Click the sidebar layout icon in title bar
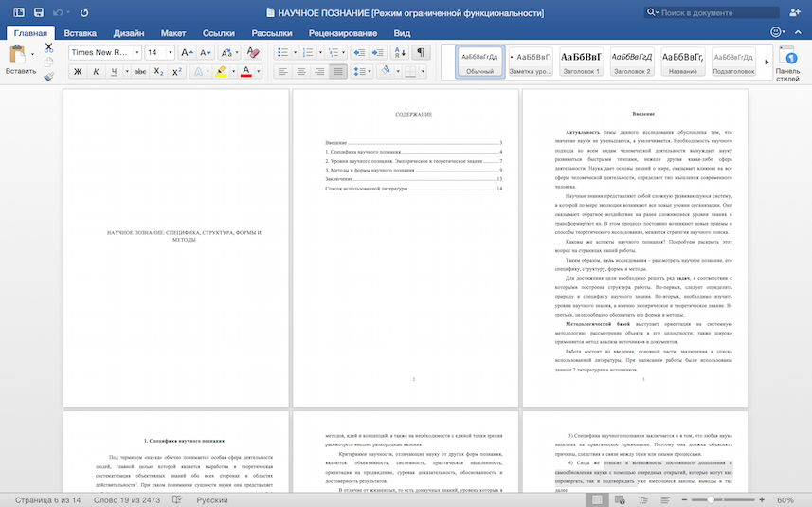 pyautogui.click(x=19, y=12)
